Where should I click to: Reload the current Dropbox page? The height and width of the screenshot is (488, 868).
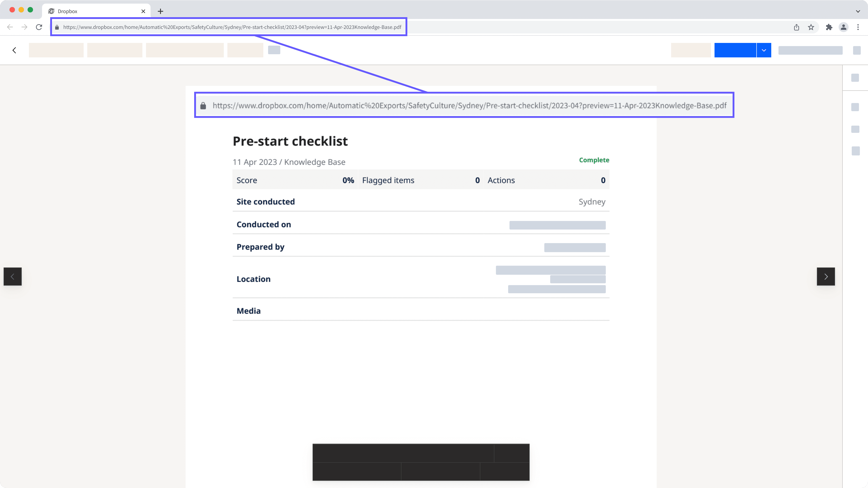(39, 27)
